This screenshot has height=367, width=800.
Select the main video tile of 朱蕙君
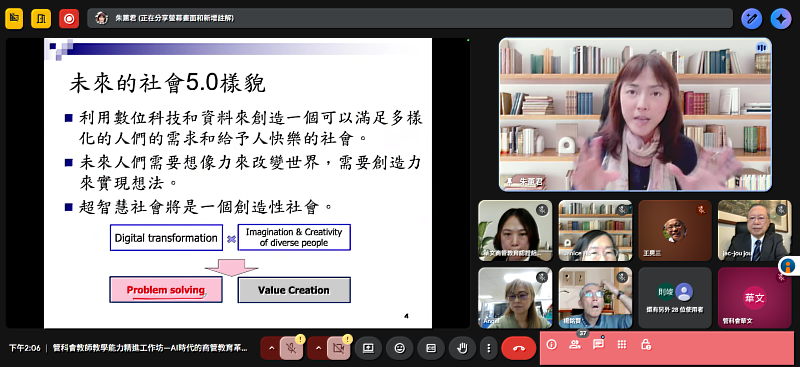click(635, 114)
